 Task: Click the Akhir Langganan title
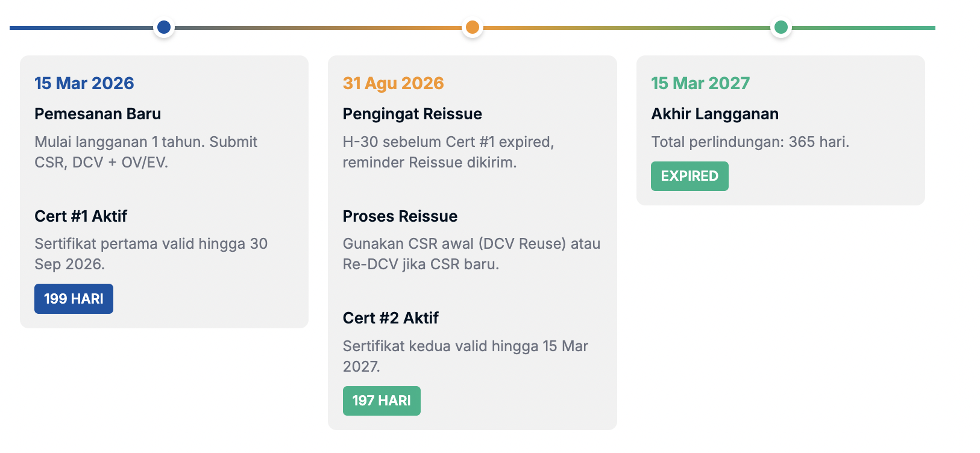[715, 114]
